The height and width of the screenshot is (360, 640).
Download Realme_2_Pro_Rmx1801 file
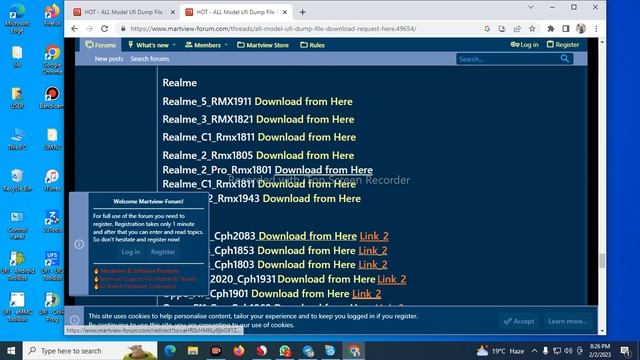tap(324, 170)
